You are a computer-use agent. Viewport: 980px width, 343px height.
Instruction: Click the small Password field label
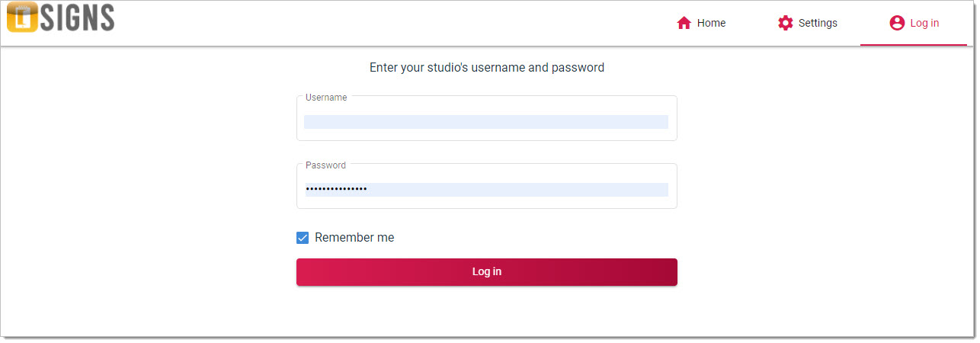click(x=325, y=165)
